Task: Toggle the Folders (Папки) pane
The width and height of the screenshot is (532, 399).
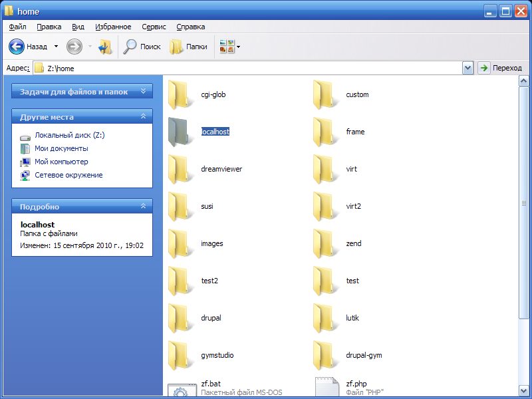Action: (188, 47)
